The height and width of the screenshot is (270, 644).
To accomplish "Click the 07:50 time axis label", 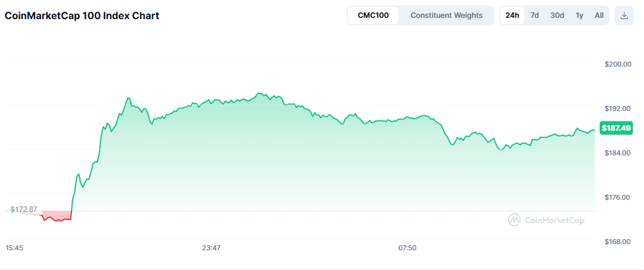I will pos(408,248).
